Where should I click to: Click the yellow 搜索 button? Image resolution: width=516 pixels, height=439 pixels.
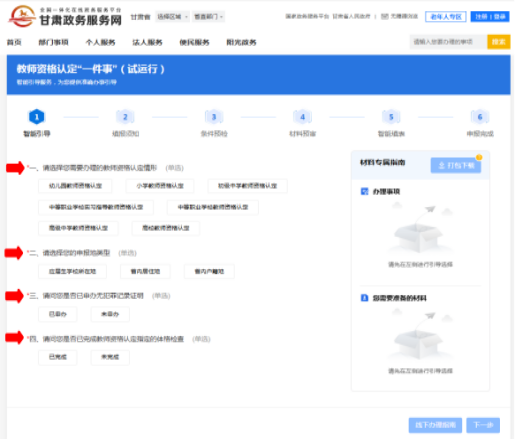click(499, 42)
